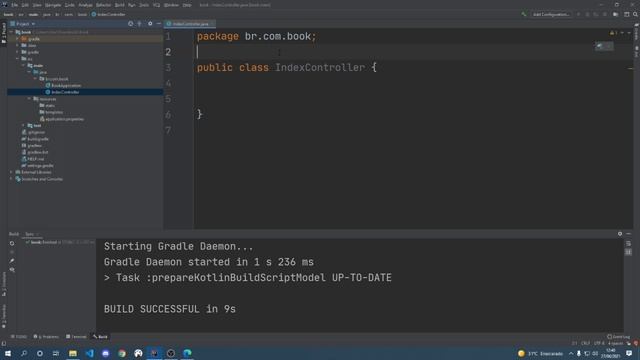This screenshot has height=360, width=640.
Task: Click IndexController in breadcrumb bar
Action: (109, 14)
